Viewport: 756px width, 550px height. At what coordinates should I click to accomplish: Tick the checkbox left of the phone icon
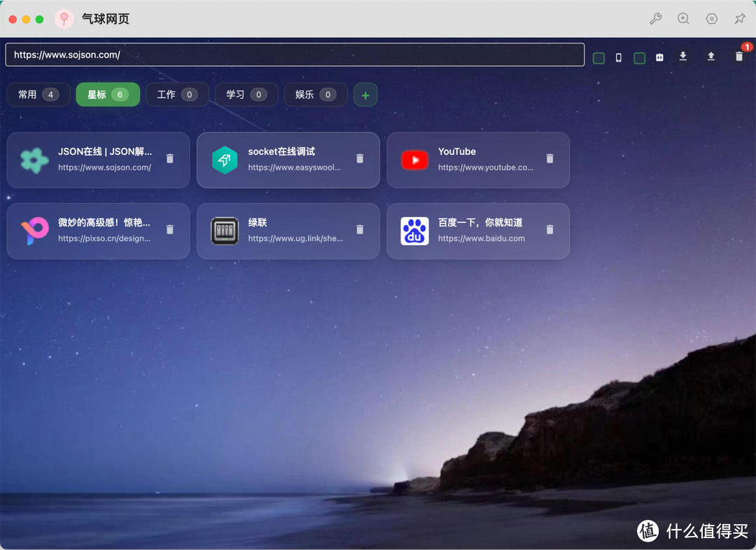pyautogui.click(x=598, y=58)
